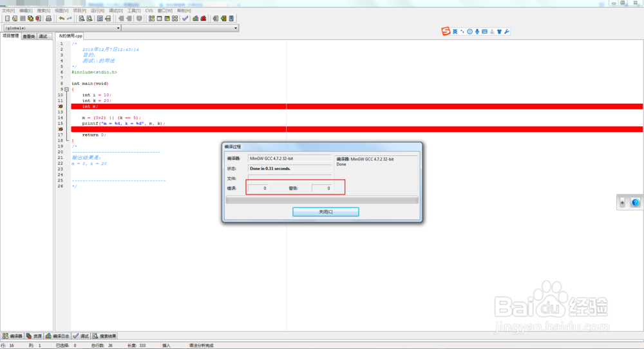644x349 pixels.
Task: Click the blue help question mark icon
Action: [636, 202]
